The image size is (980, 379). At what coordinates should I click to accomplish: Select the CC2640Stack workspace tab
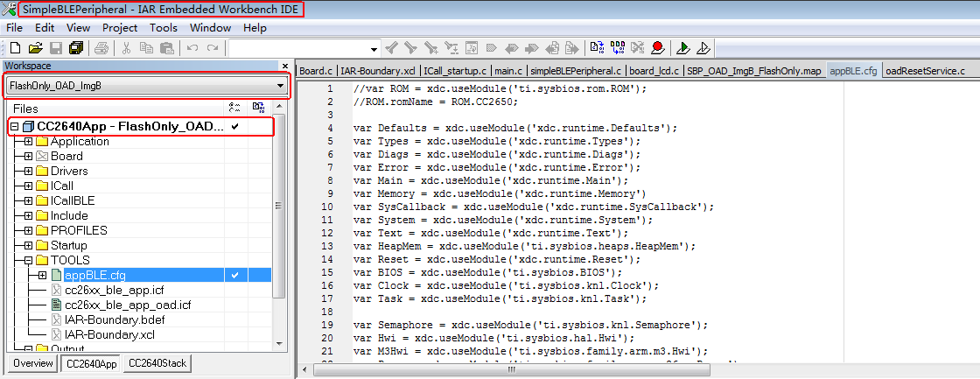click(x=157, y=363)
